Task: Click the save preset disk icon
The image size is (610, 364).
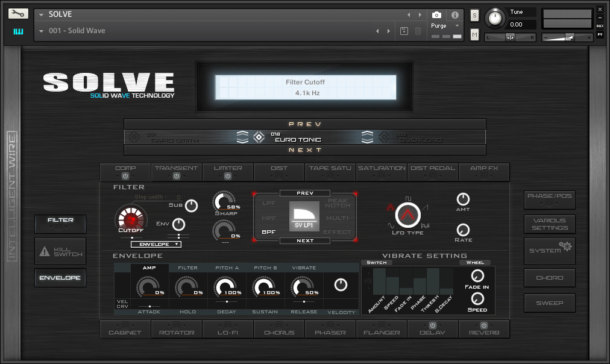Action: (x=404, y=31)
